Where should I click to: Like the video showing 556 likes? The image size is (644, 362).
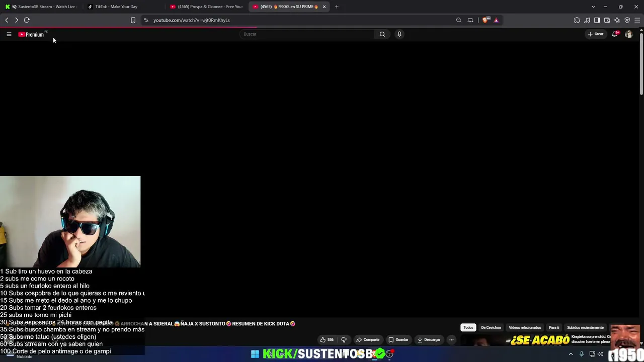(x=327, y=340)
